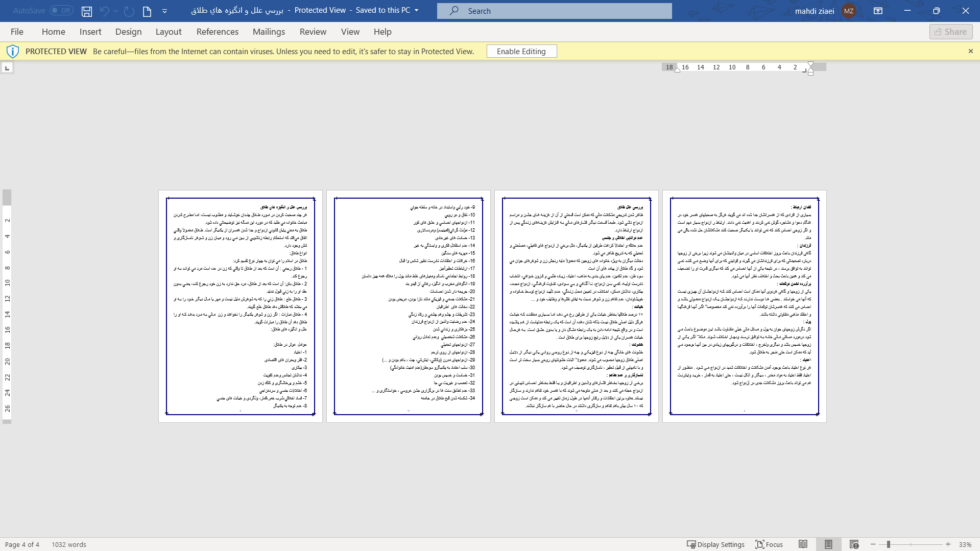The image size is (980, 551).
Task: Switch to Read Mode view
Action: click(803, 544)
